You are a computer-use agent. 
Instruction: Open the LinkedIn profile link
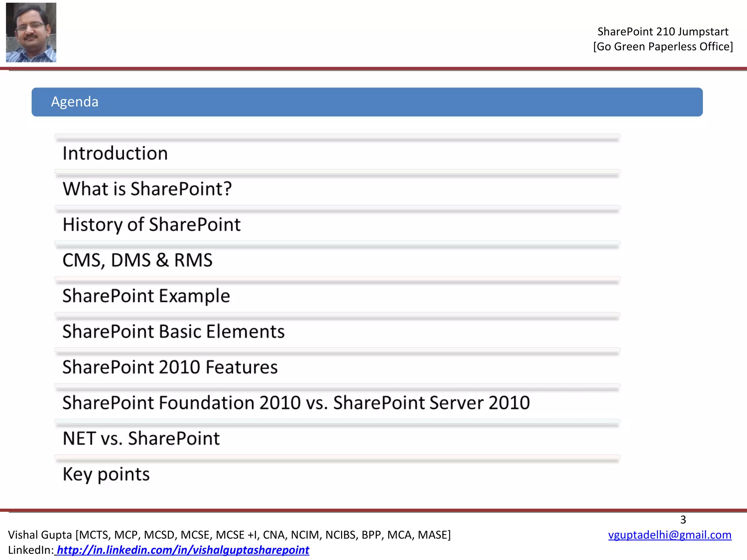(182, 550)
